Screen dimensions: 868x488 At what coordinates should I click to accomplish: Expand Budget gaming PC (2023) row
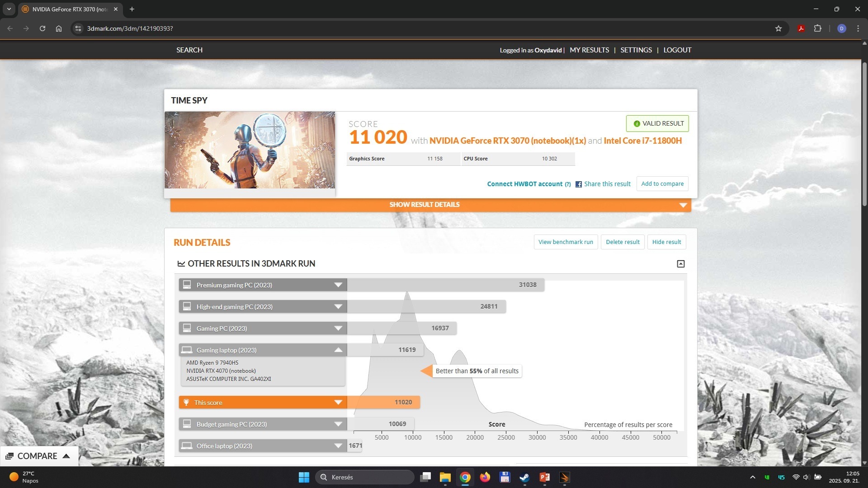(338, 424)
